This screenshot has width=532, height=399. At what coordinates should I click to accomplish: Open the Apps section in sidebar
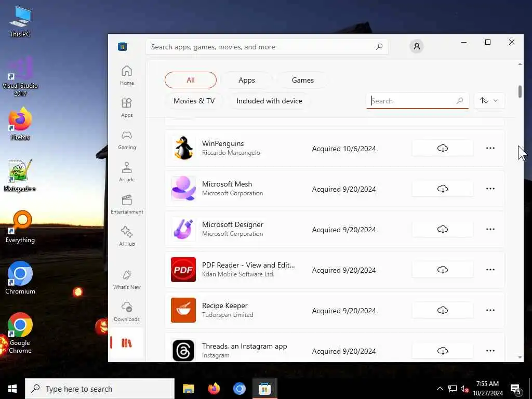pyautogui.click(x=127, y=108)
